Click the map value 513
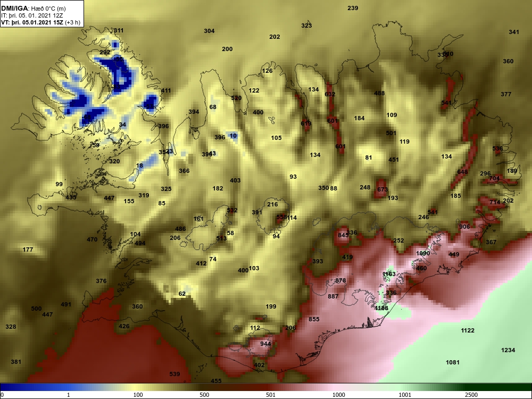This screenshot has height=399, width=532. (221, 238)
